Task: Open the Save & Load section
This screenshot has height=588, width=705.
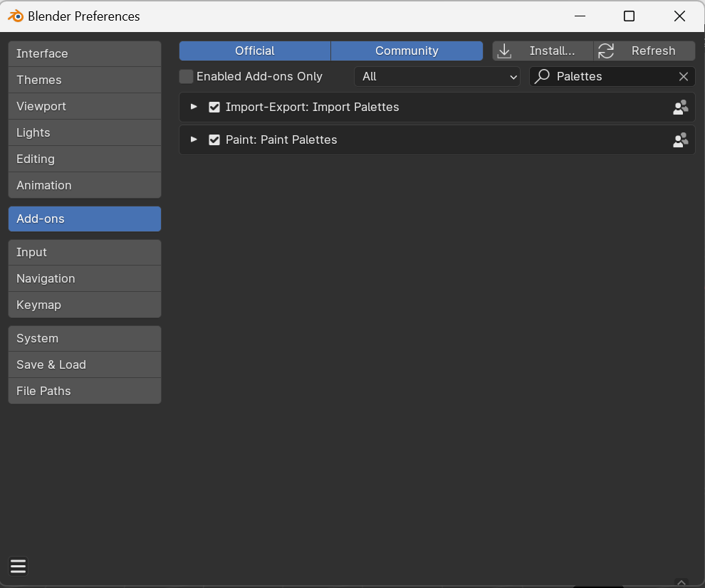Action: tap(85, 364)
